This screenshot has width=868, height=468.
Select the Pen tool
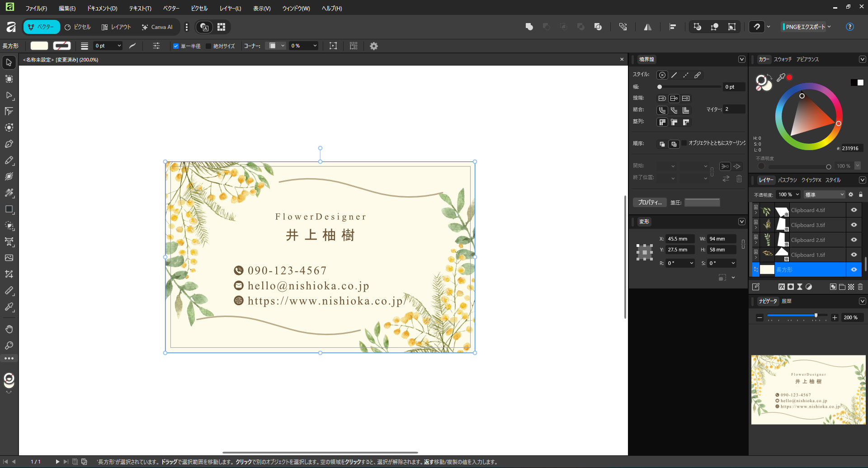click(9, 143)
